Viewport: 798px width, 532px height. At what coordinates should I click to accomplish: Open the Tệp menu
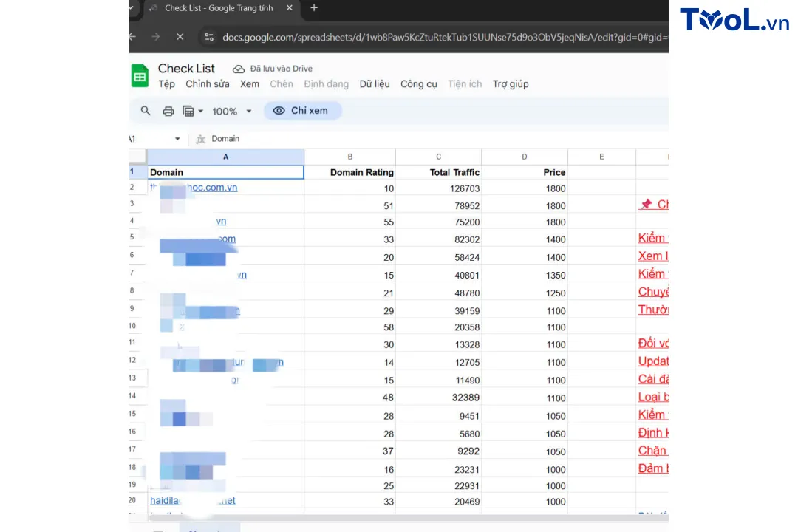tap(166, 84)
